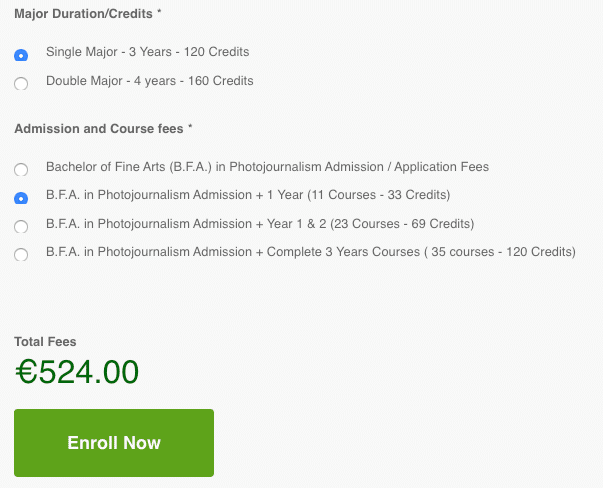Choose the Admission + Year 1 & 2 radio
603x488 pixels.
click(x=21, y=227)
